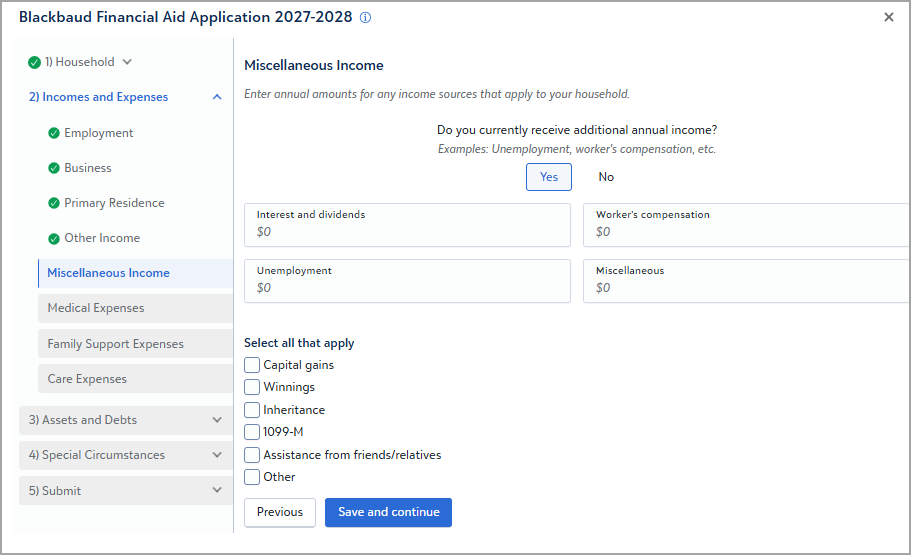Click the 4) Special Circumstances label

pos(96,455)
